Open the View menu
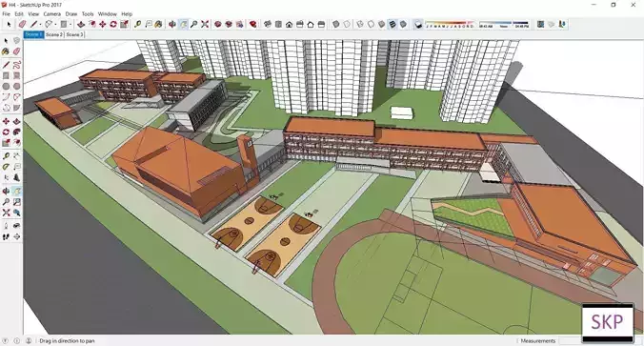The width and height of the screenshot is (644, 346). (x=33, y=14)
